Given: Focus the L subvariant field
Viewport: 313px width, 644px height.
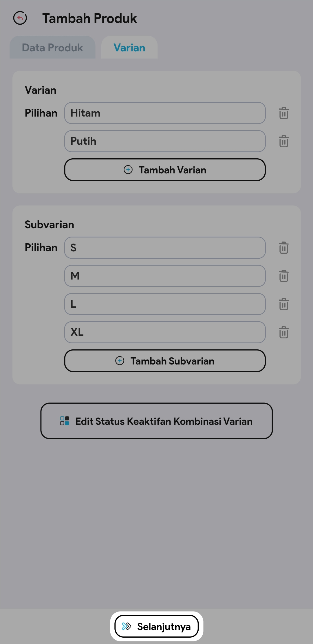Looking at the screenshot, I should click(165, 304).
